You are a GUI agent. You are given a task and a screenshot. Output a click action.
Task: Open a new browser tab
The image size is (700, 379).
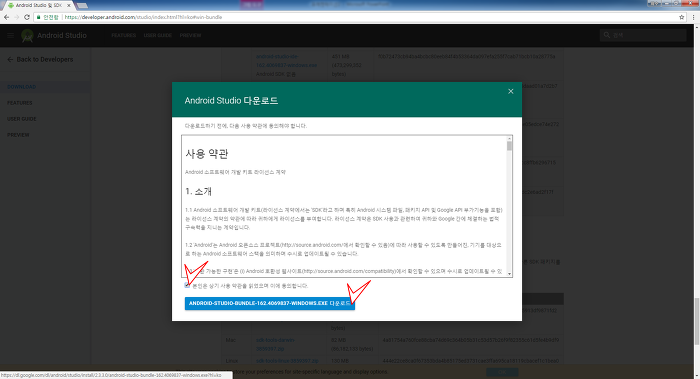click(82, 5)
